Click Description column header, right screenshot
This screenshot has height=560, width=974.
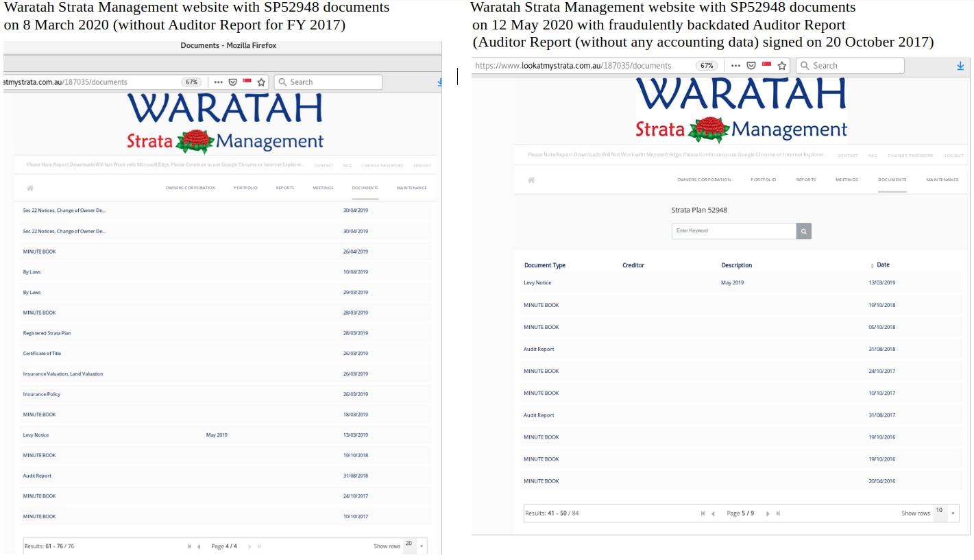pos(737,265)
